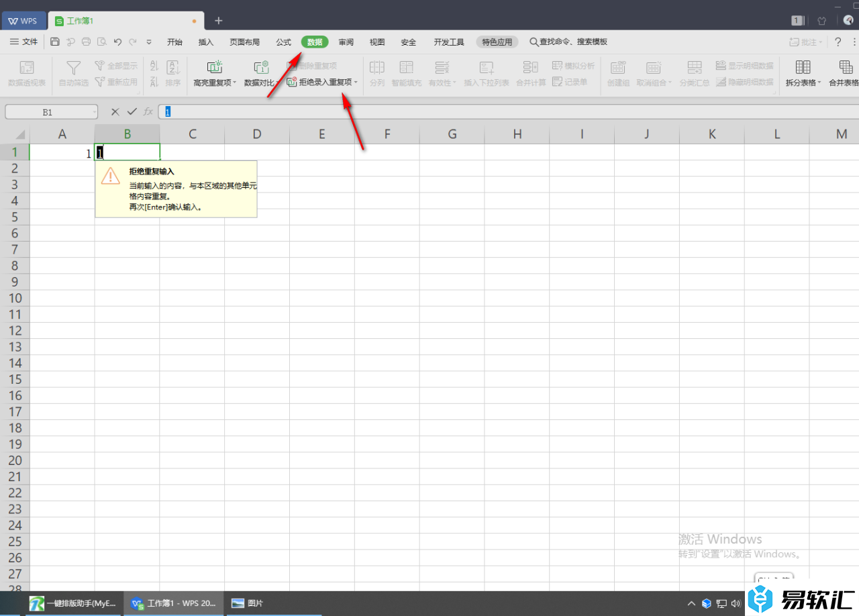Open the customize quick access toolbar arrow

(x=149, y=42)
